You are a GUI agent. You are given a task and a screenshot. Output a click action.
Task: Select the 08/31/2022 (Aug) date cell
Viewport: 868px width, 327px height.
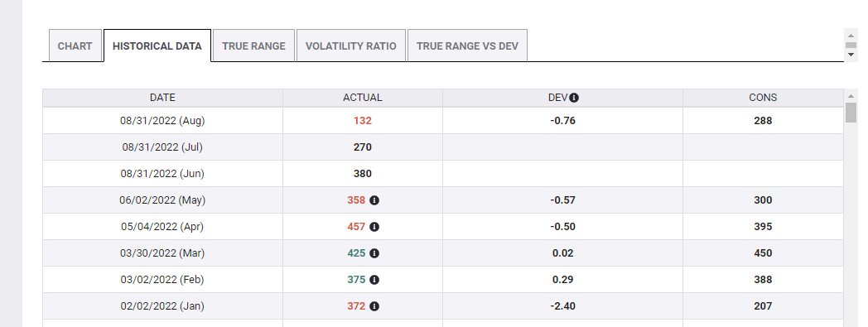162,121
